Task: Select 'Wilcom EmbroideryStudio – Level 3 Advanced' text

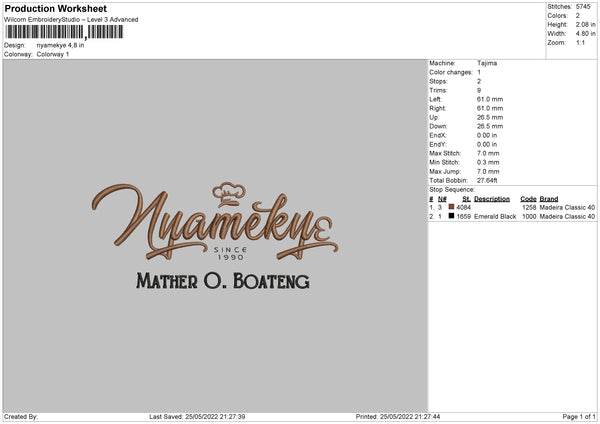Action: pos(71,20)
